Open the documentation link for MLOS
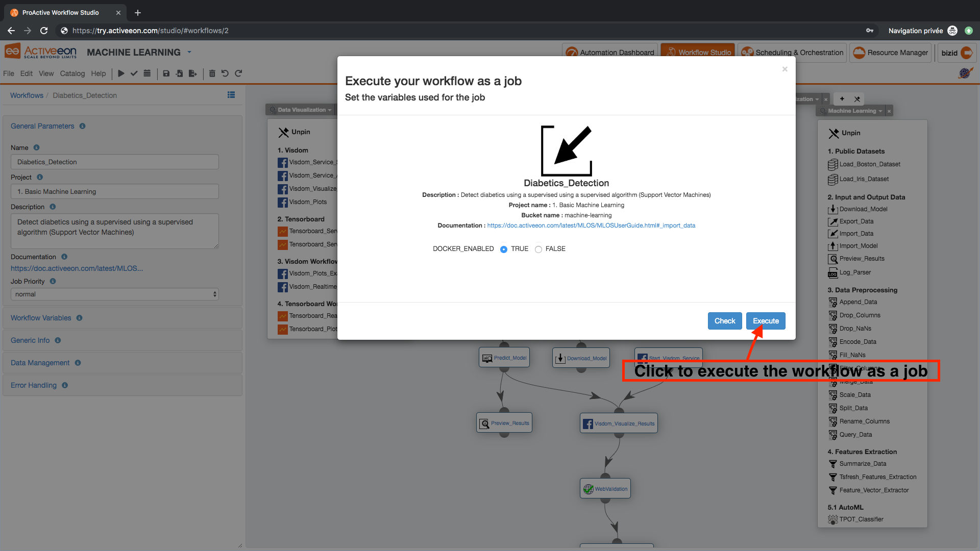 pyautogui.click(x=590, y=224)
